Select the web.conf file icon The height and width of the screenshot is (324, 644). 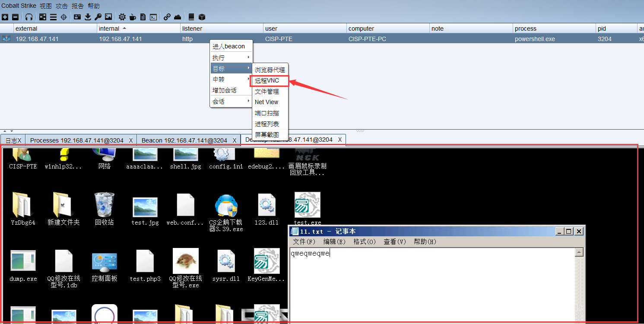[185, 205]
